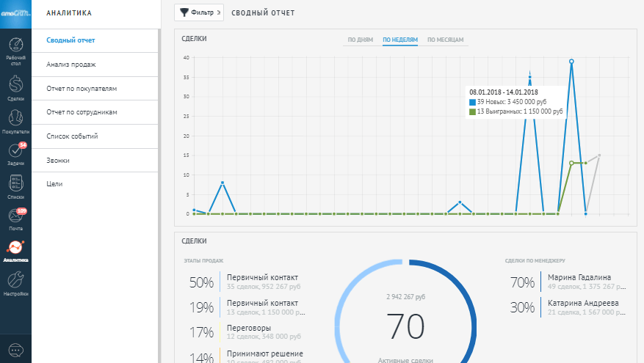
Task: Click the amoCRM logo
Action: tap(15, 12)
